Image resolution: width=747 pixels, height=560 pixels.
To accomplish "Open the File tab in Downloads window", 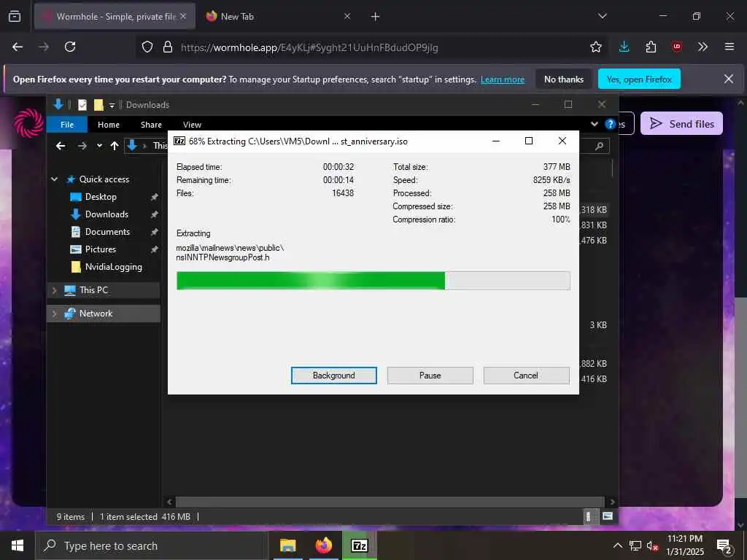I will (67, 124).
